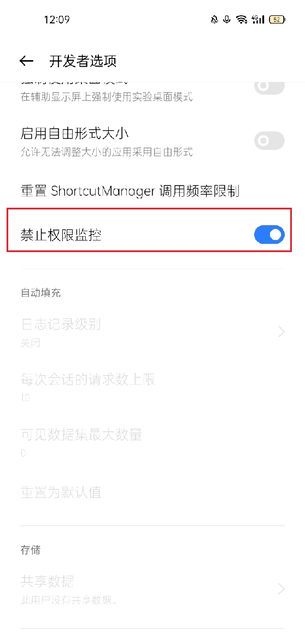The image size is (305, 644).
Task: Tap the clock showing 12:09
Action: pos(56,19)
